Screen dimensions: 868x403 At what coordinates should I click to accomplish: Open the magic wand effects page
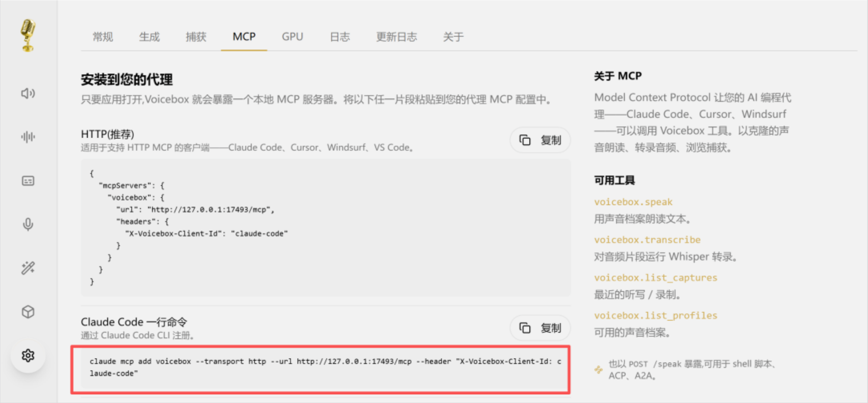(x=28, y=268)
